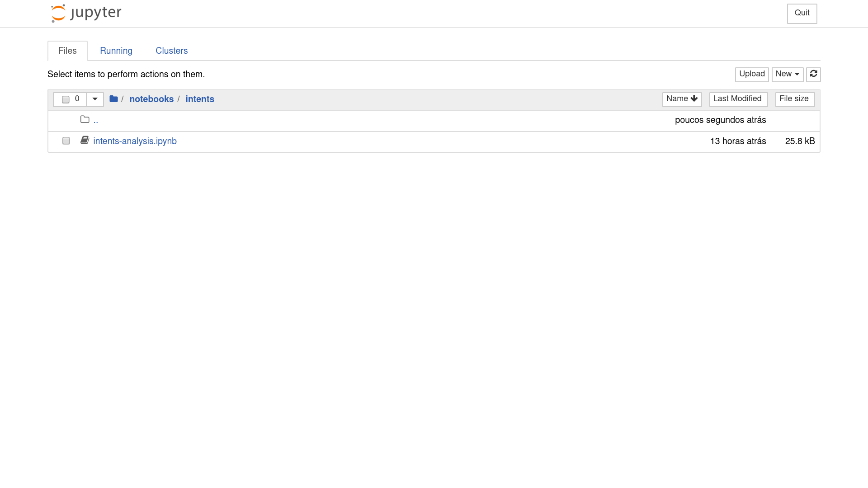Screen dimensions: 868x488
Task: Click the Quit button
Action: tap(802, 13)
